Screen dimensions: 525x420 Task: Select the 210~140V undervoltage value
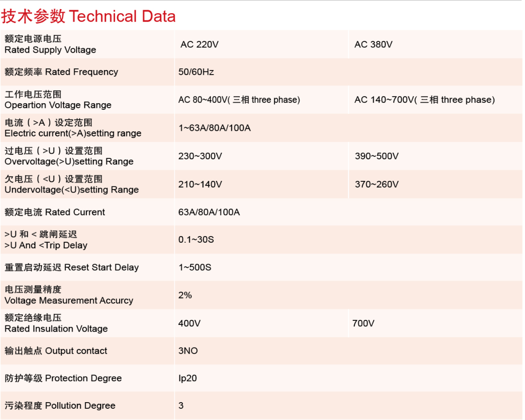coord(200,184)
